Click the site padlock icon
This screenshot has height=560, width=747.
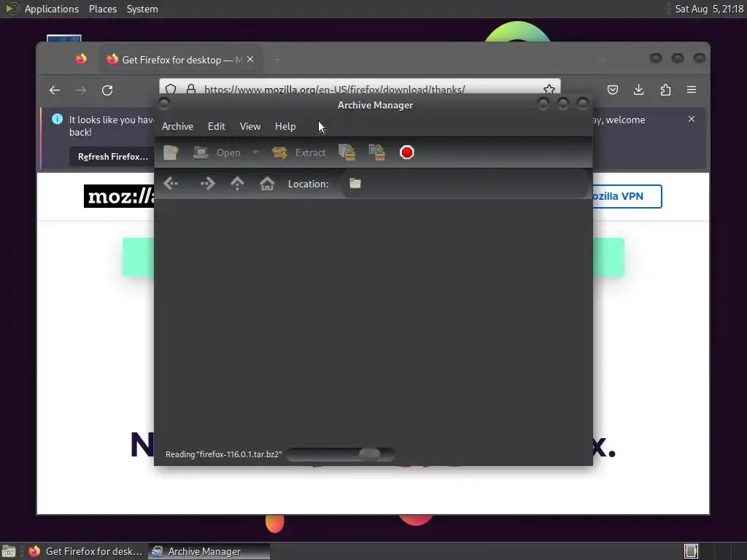point(191,89)
